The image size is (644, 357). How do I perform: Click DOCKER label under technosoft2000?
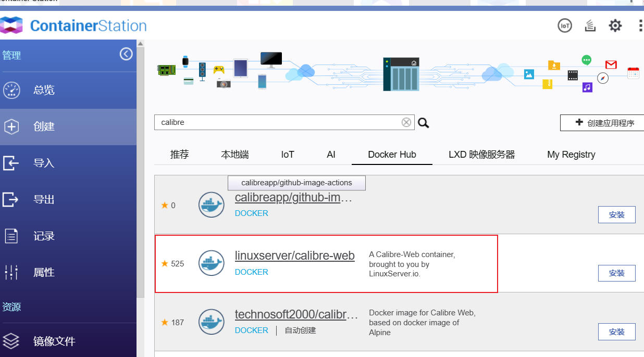click(252, 330)
